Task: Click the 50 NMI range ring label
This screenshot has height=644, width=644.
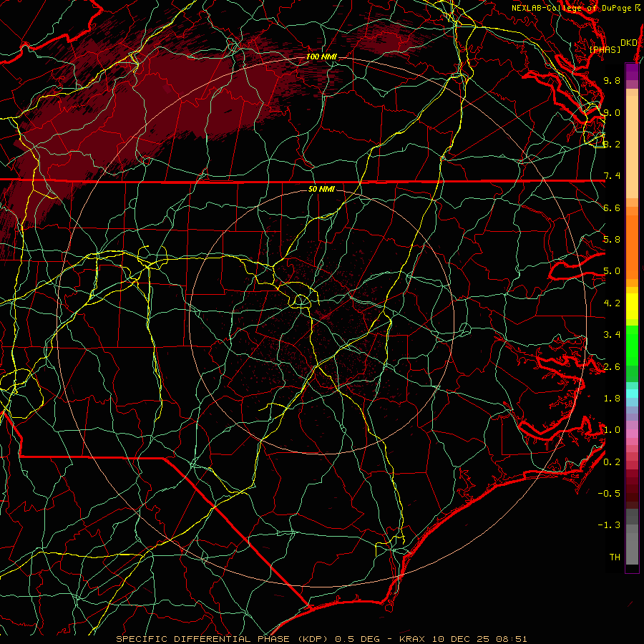Action: [x=321, y=189]
